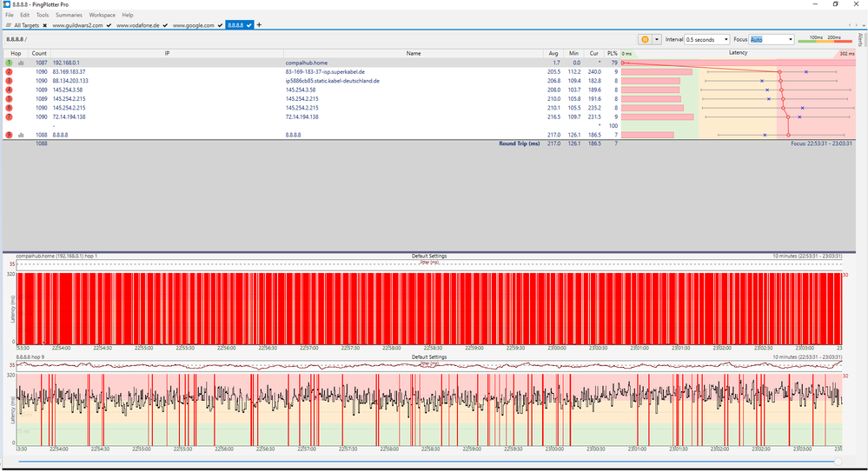This screenshot has width=868, height=473.
Task: Click the All Targets list icon
Action: point(9,25)
